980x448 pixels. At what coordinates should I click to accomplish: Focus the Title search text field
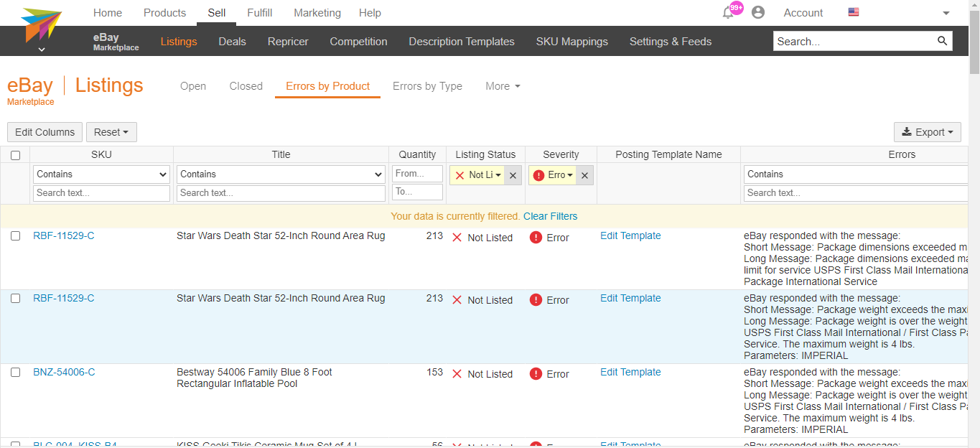click(x=281, y=192)
